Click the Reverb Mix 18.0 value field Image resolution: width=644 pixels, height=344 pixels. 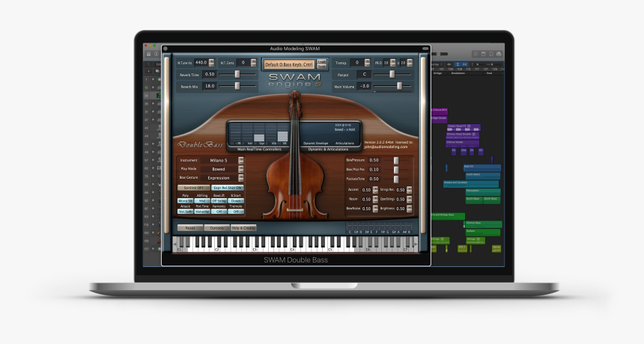click(210, 87)
